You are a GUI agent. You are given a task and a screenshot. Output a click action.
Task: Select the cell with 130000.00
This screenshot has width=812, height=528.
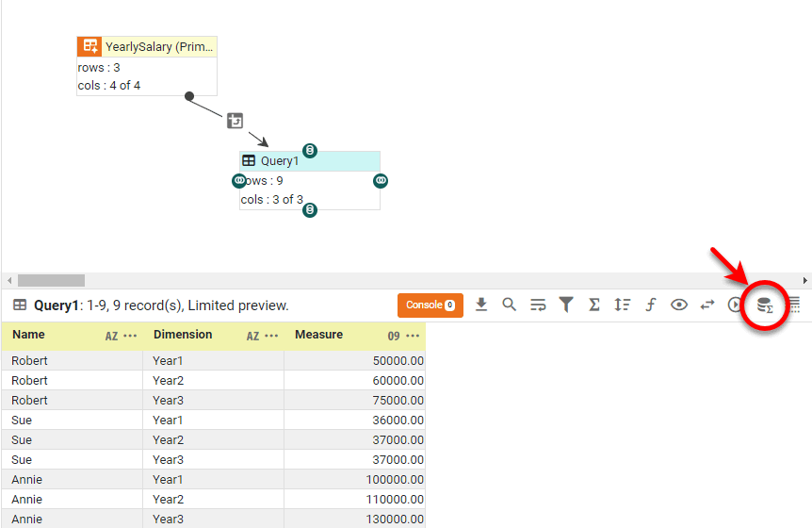[x=355, y=519]
